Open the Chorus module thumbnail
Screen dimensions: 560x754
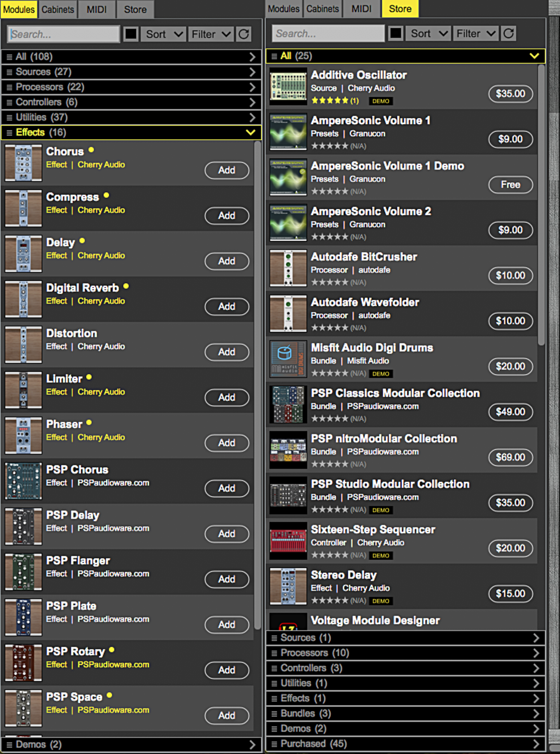click(x=23, y=163)
